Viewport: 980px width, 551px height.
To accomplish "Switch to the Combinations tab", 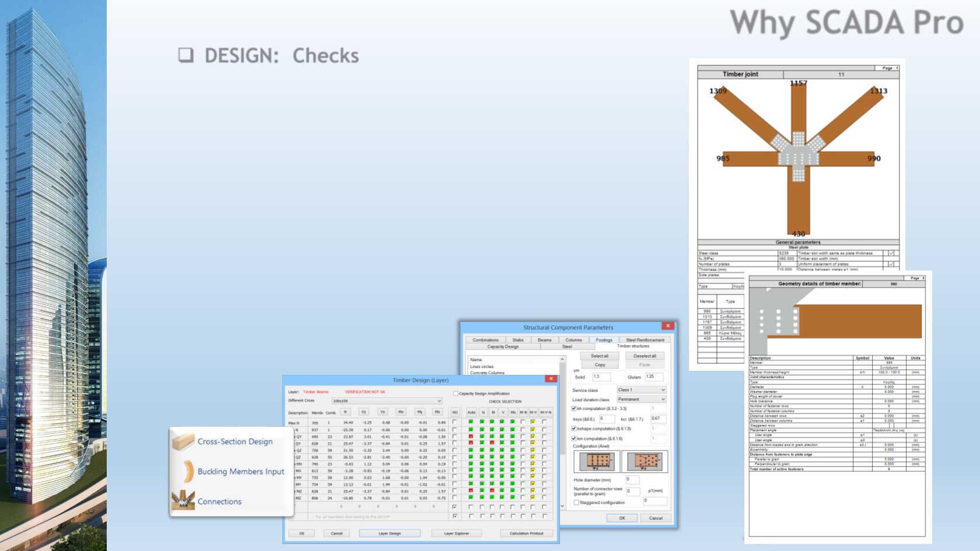I will [485, 340].
